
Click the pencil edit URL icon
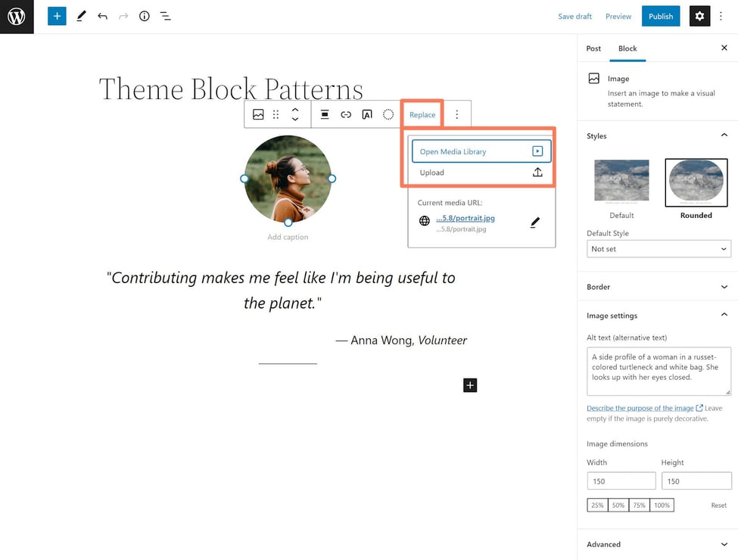click(x=535, y=222)
